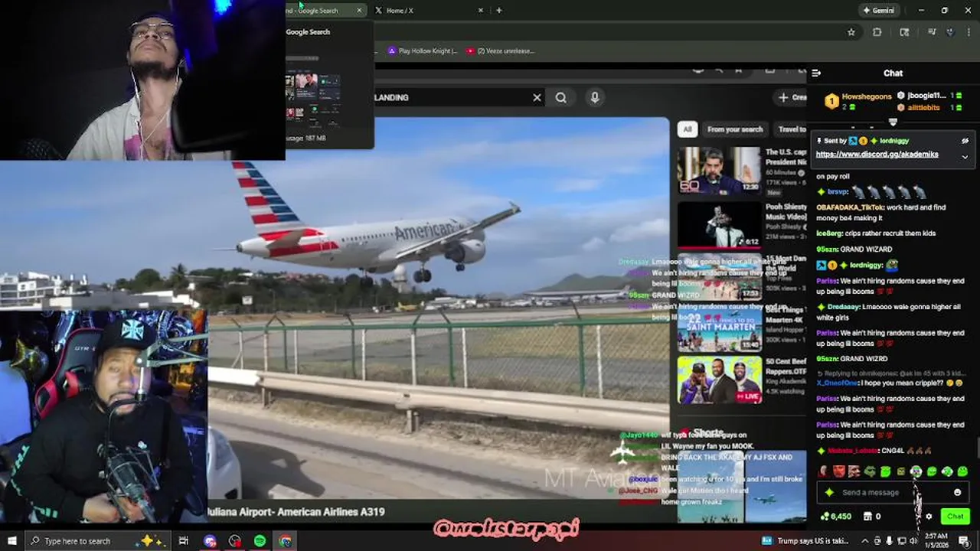Bookmark this page with star icon

(851, 32)
